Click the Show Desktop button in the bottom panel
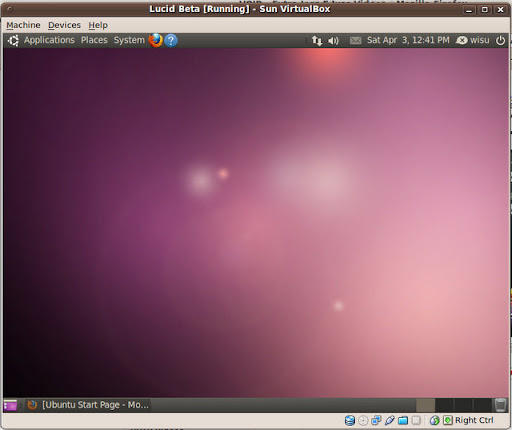Image resolution: width=512 pixels, height=430 pixels. pos(10,405)
